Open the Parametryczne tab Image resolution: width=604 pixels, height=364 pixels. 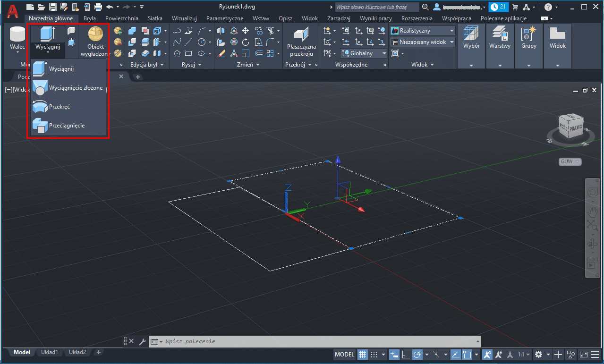pos(225,18)
